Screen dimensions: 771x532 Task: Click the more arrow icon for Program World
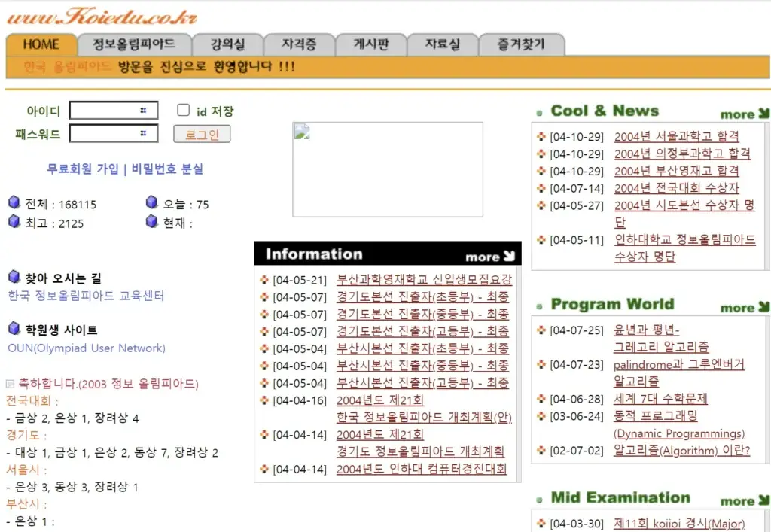click(x=762, y=307)
